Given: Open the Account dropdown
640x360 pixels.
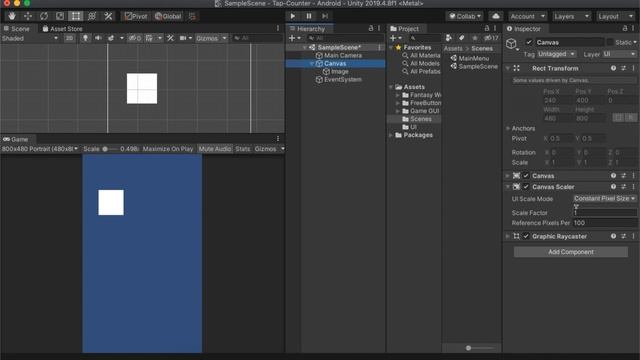Looking at the screenshot, I should 527,16.
